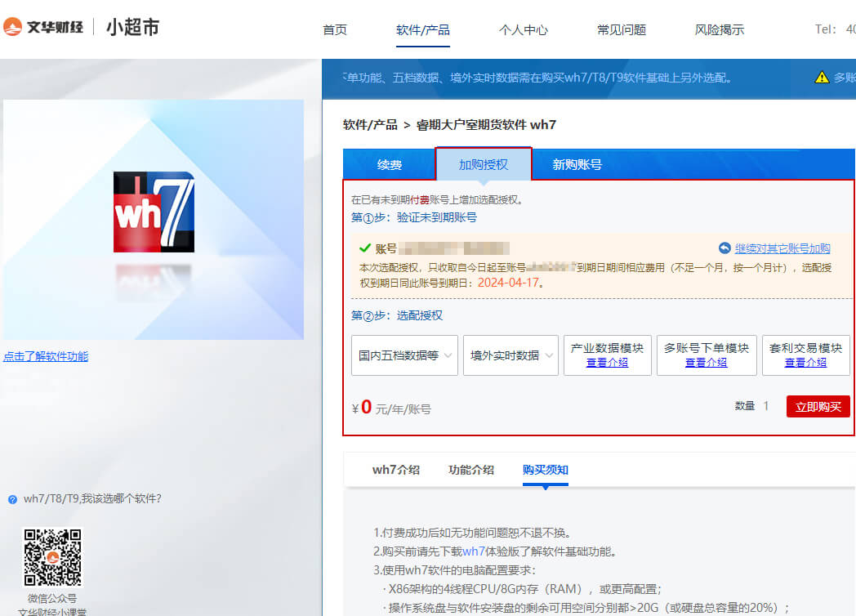Image resolution: width=856 pixels, height=616 pixels.
Task: Click the 微信公众号 caption under QR code
Action: (52, 599)
